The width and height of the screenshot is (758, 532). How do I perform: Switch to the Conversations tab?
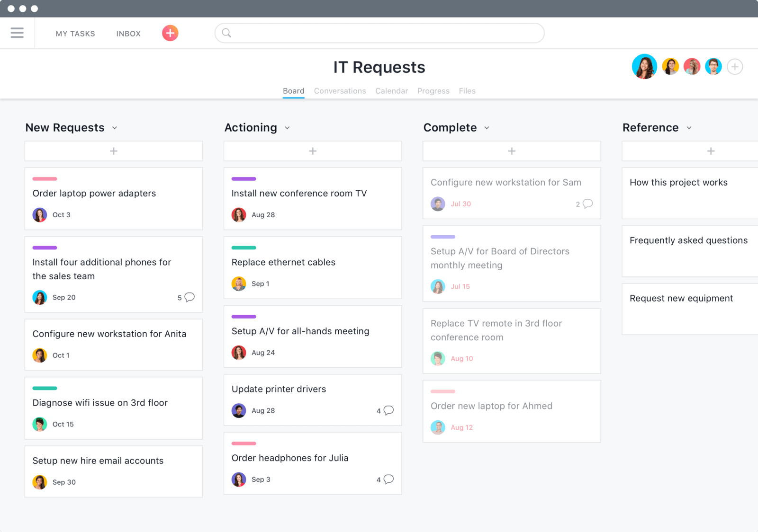[340, 91]
